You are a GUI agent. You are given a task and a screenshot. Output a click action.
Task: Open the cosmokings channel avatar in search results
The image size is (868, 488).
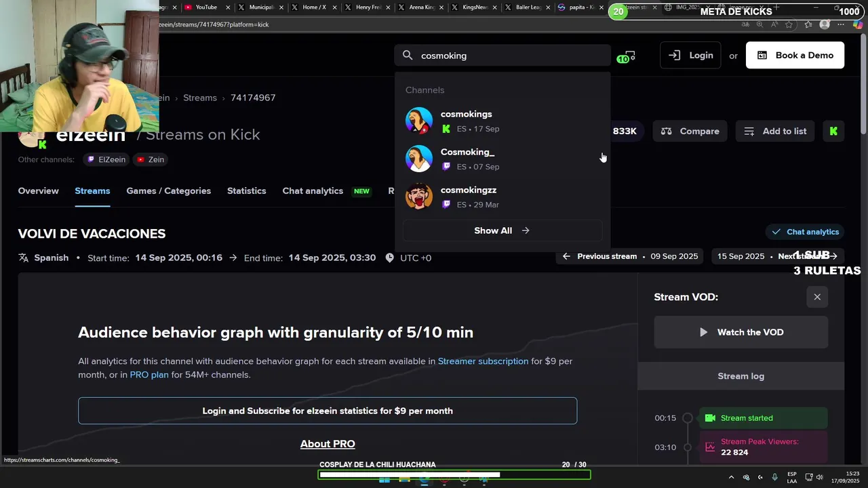[x=419, y=121]
